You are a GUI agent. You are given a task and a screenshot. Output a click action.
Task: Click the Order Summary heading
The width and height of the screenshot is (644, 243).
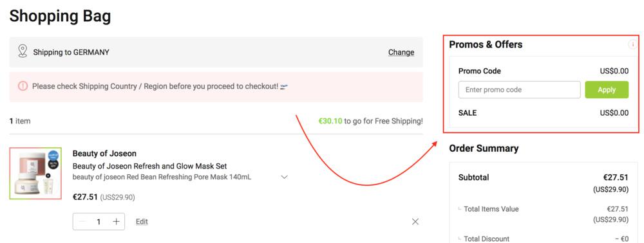pyautogui.click(x=484, y=148)
